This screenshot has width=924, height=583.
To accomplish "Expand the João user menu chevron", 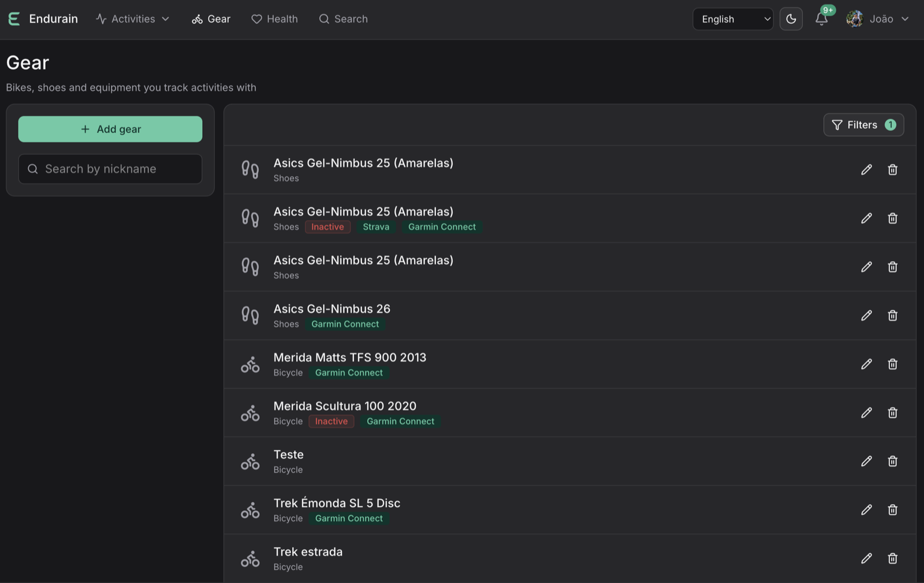I will click(x=905, y=19).
